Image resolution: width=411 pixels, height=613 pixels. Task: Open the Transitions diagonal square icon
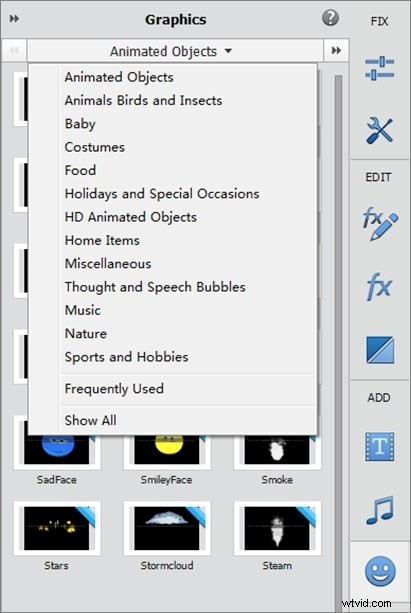(380, 350)
